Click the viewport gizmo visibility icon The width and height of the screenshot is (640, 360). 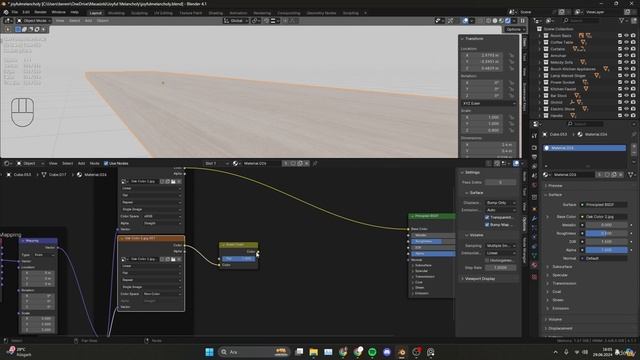pos(450,20)
